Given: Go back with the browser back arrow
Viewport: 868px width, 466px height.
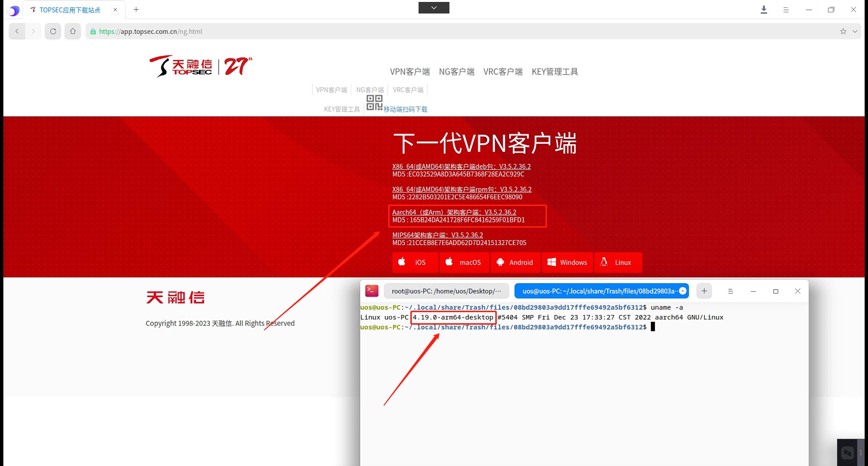Looking at the screenshot, I should pos(17,31).
